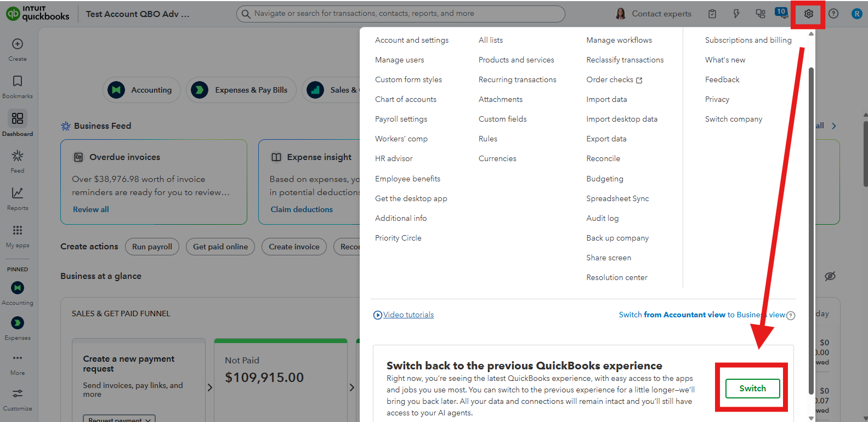868x422 pixels.
Task: Click Review all link on Overdue invoices
Action: click(91, 209)
